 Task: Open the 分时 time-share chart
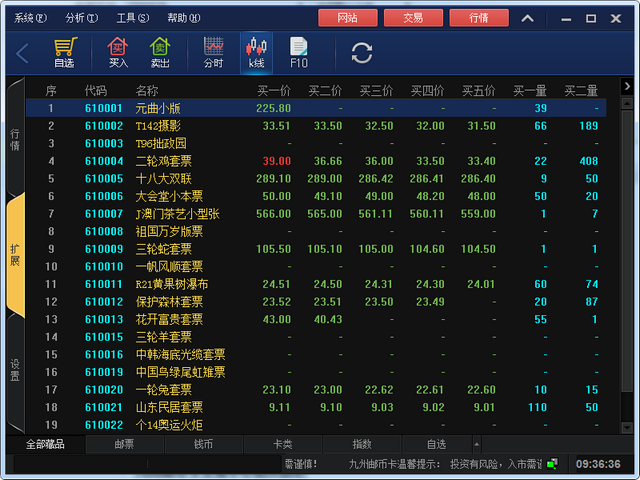pos(213,52)
